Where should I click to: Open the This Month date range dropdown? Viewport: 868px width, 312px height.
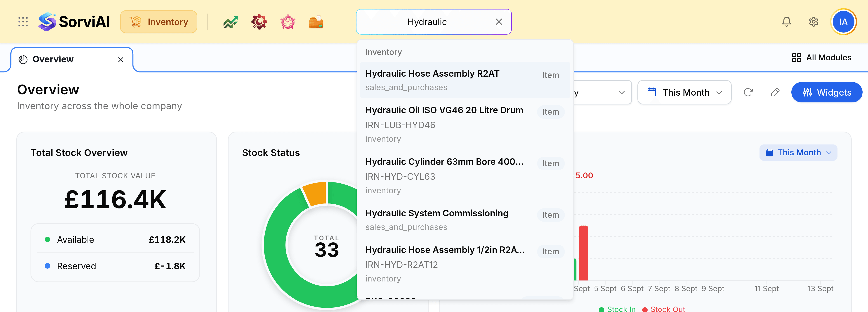(x=684, y=92)
